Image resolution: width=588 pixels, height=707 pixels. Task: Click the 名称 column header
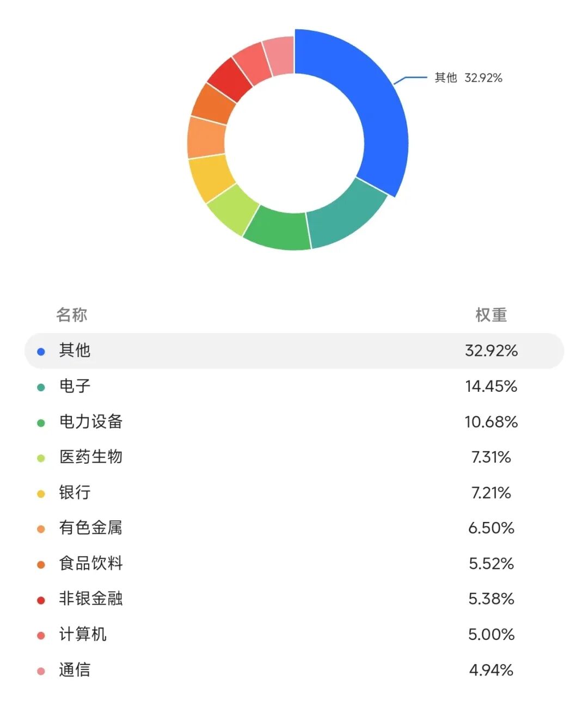tap(72, 315)
